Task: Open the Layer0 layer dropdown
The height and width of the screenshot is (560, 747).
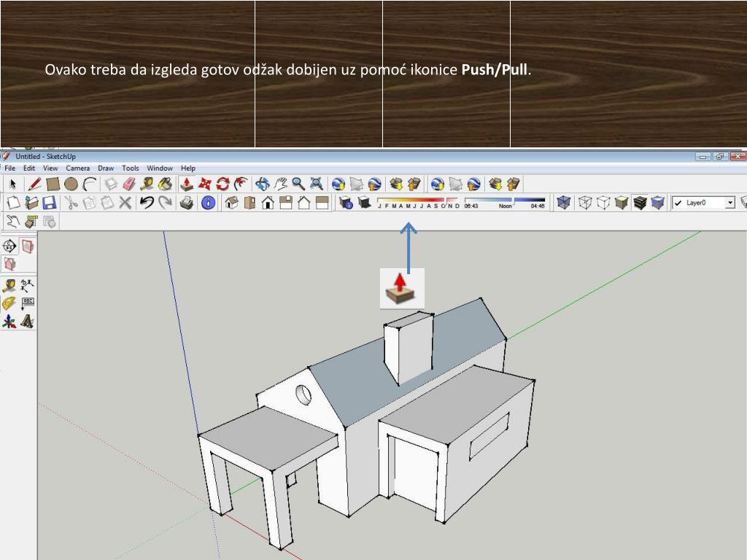Action: click(704, 203)
